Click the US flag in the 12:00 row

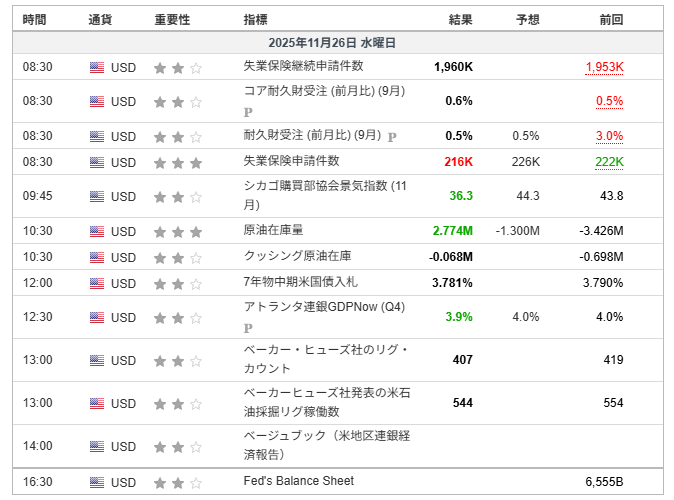97,283
